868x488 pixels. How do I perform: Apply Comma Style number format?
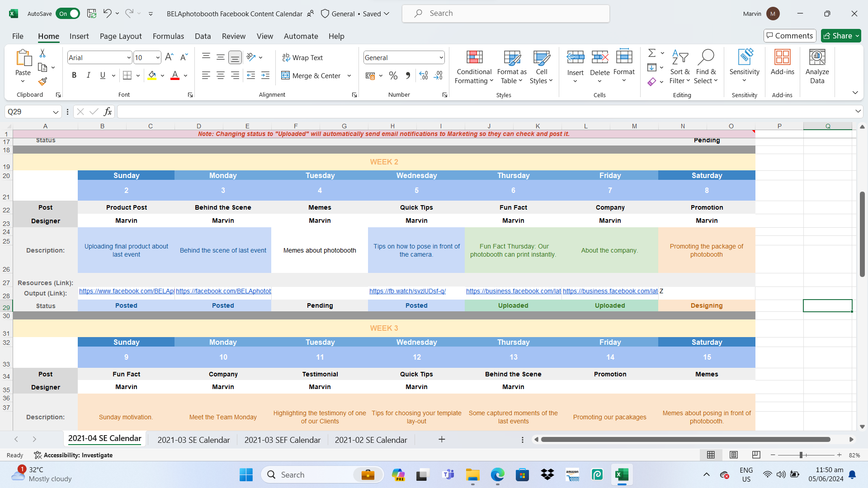click(408, 75)
